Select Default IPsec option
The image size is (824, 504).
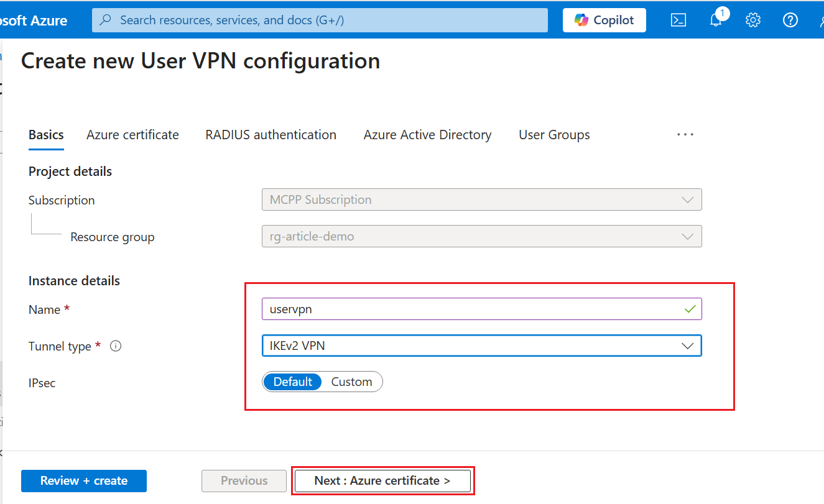tap(292, 382)
